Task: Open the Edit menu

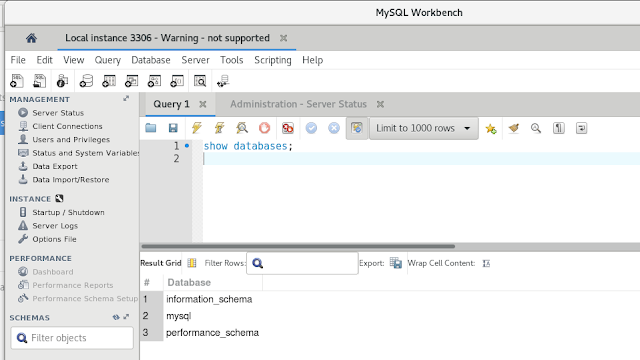Action: coord(44,60)
